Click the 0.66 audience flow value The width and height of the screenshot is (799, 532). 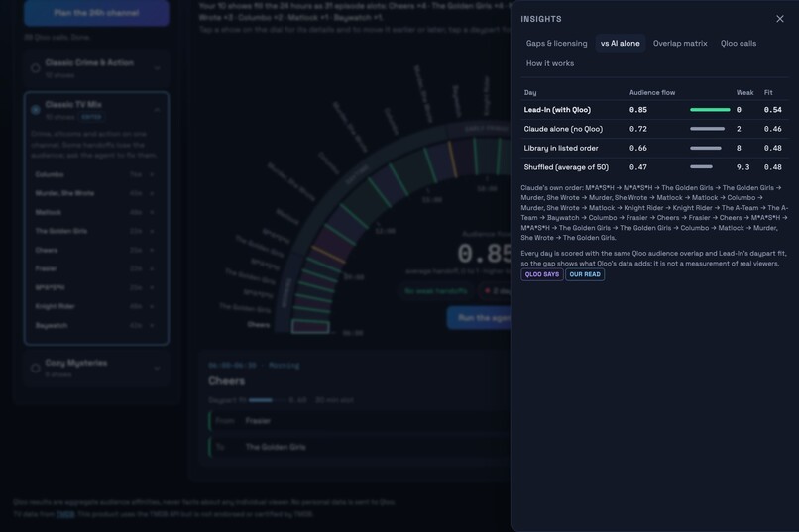point(638,149)
